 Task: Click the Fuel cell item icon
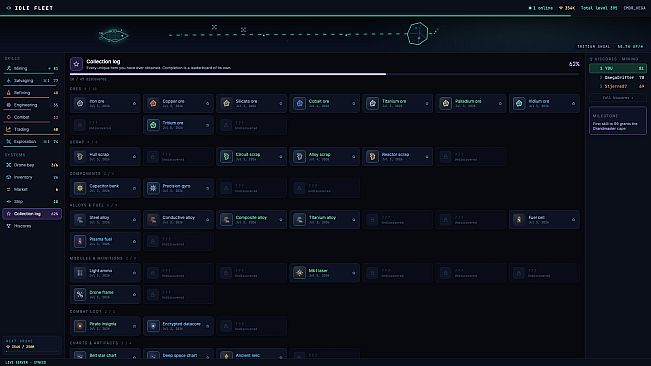tap(519, 220)
